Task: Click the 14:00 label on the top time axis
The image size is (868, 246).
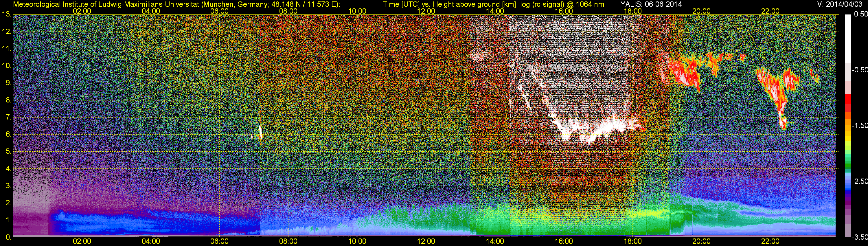Action: click(495, 11)
